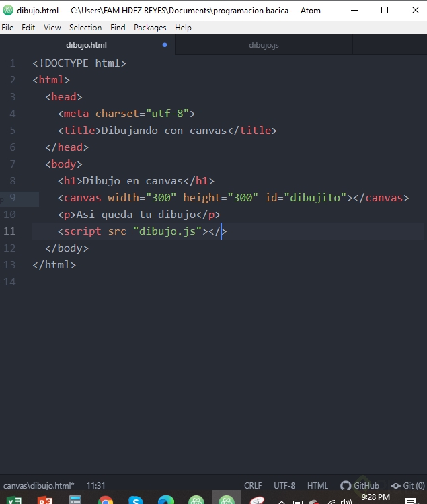Click line number 1 in gutter

coord(13,63)
